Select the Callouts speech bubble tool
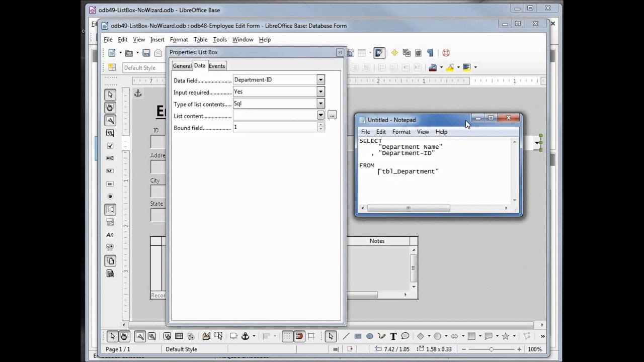This screenshot has height=362, width=644. (405, 336)
